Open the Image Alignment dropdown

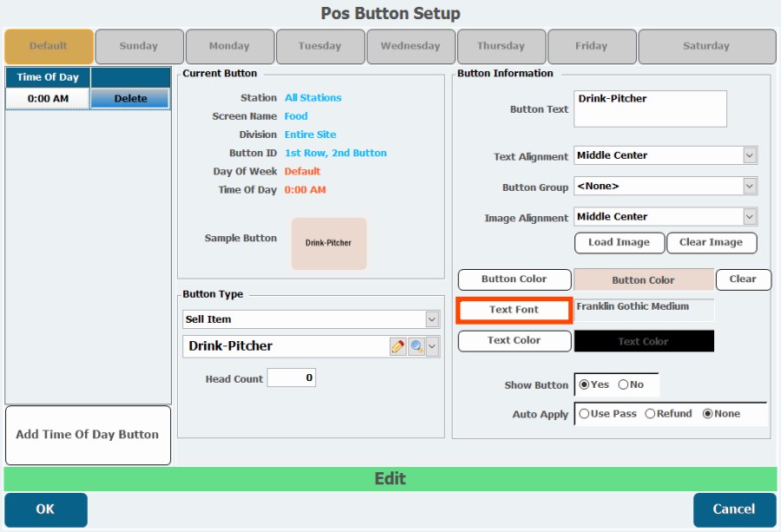coord(750,216)
